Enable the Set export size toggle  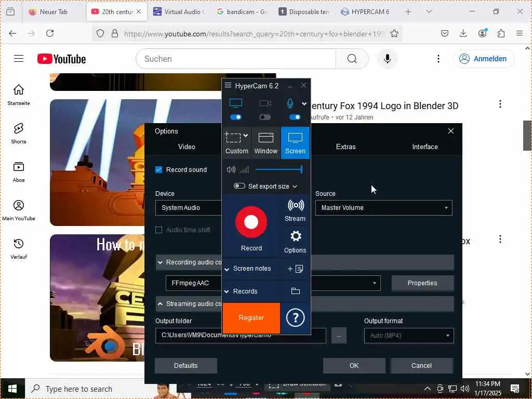point(239,186)
